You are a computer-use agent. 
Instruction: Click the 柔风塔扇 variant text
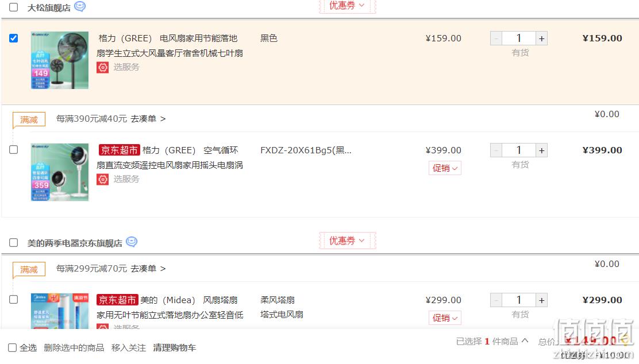coord(278,300)
